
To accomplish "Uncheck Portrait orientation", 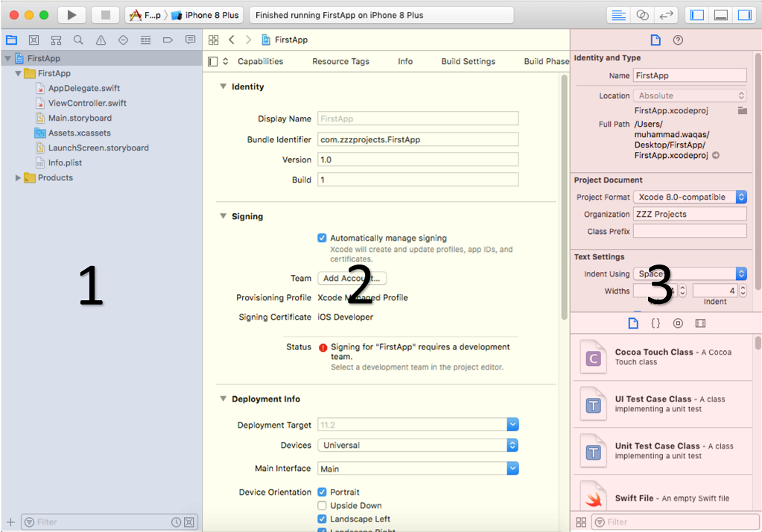I will [322, 492].
